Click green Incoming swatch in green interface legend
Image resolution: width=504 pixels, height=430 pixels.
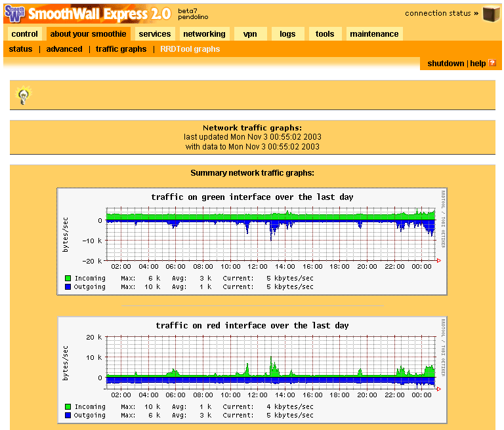point(68,278)
